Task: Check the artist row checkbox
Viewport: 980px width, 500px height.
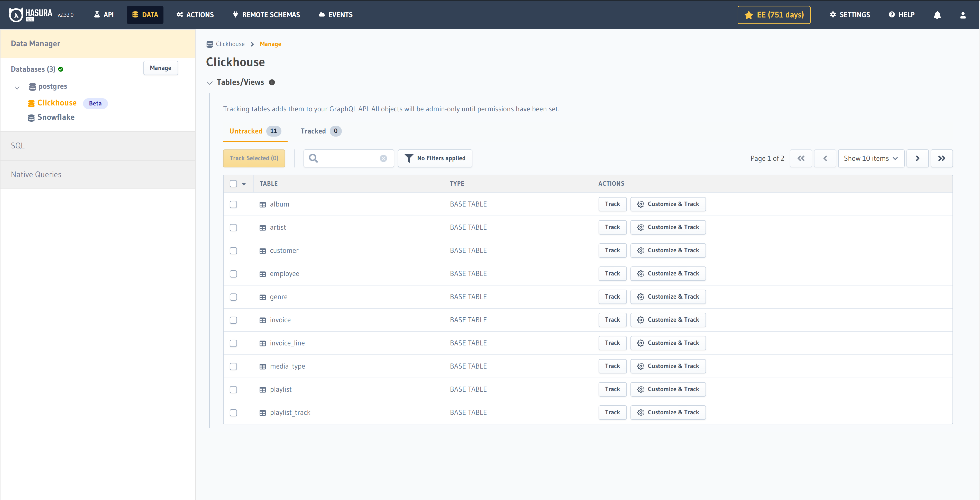Action: 233,228
